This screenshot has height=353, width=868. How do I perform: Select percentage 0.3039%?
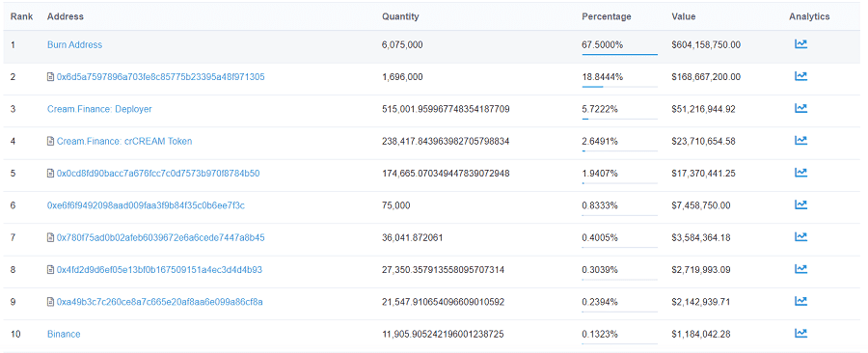[x=600, y=269]
